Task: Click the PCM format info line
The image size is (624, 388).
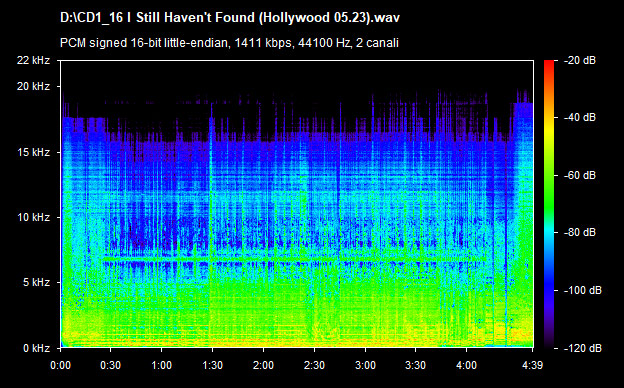Action: pos(229,43)
